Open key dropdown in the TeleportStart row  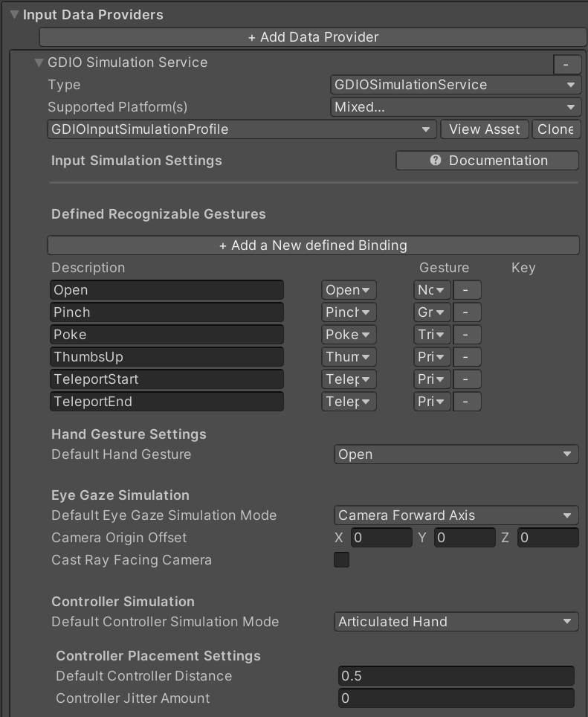432,379
